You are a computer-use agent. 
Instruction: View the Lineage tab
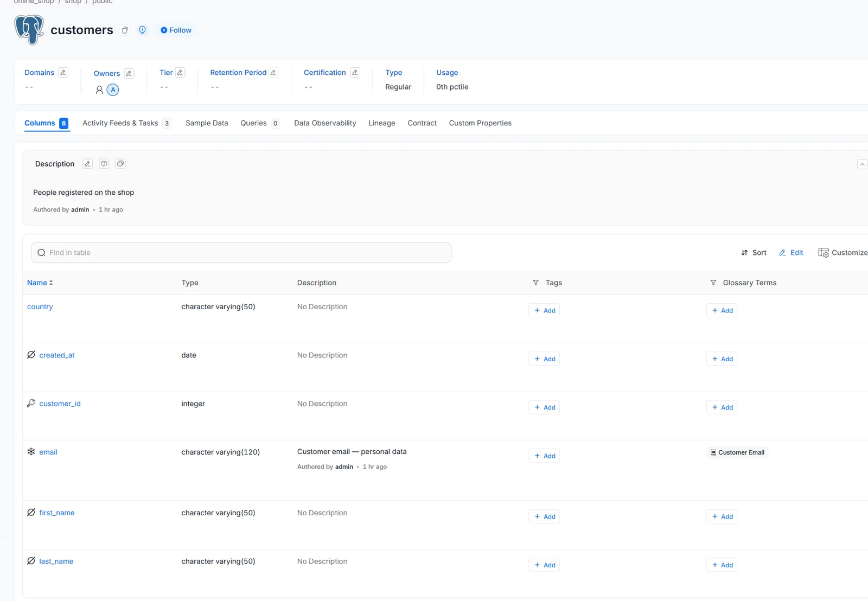click(382, 123)
